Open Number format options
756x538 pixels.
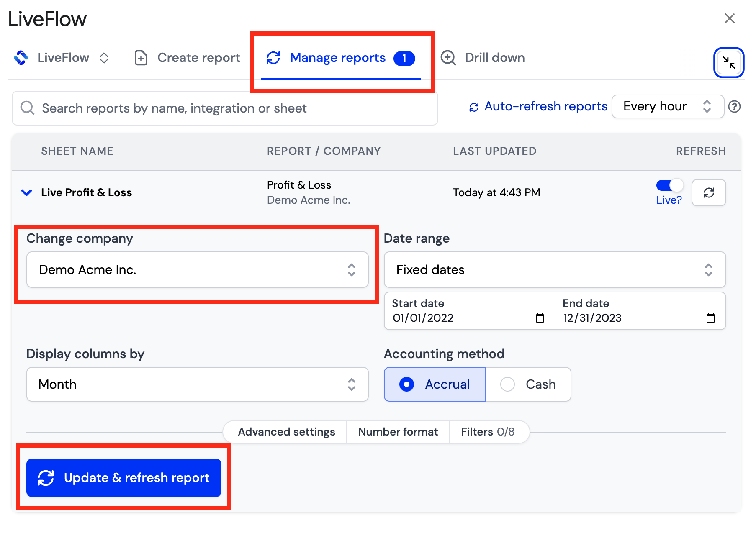coord(398,432)
